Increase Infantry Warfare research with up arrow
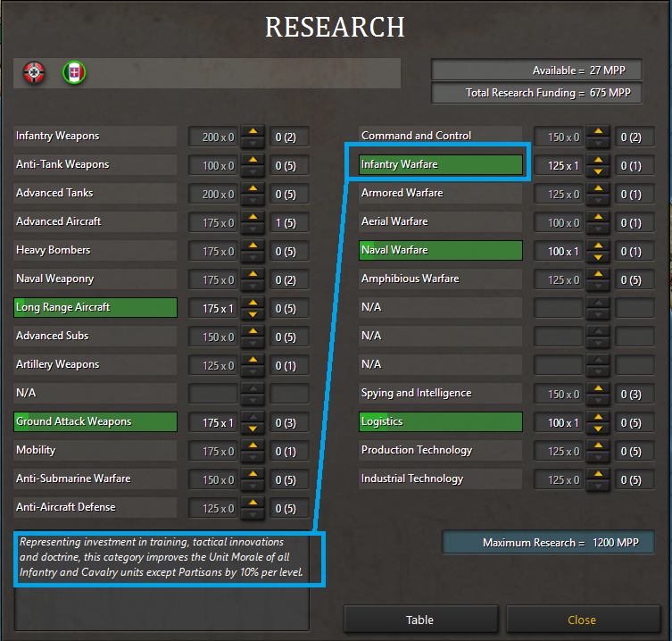Viewport: 672px width, 641px height. tap(598, 160)
